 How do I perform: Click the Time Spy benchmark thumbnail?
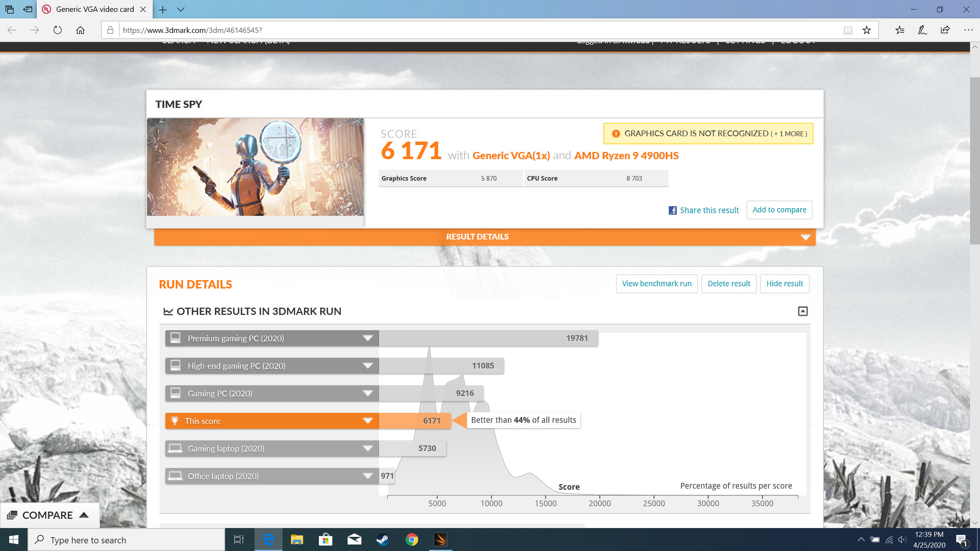(255, 167)
